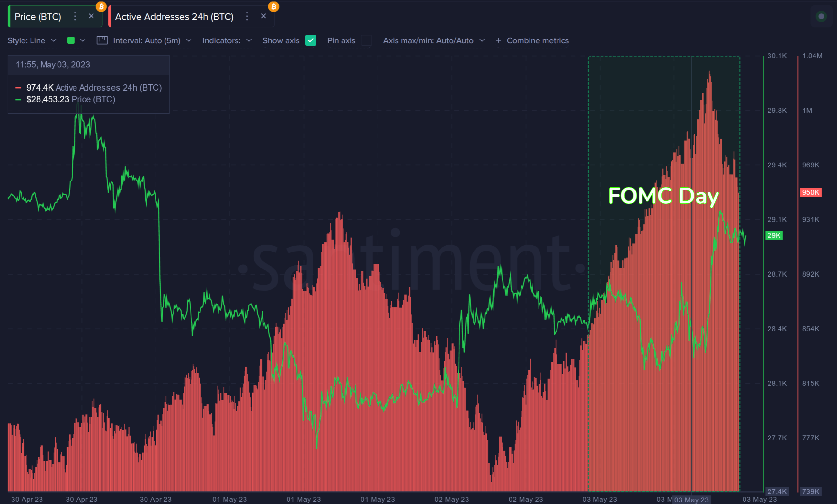
Task: Click the Pin axis toggle
Action: point(365,40)
